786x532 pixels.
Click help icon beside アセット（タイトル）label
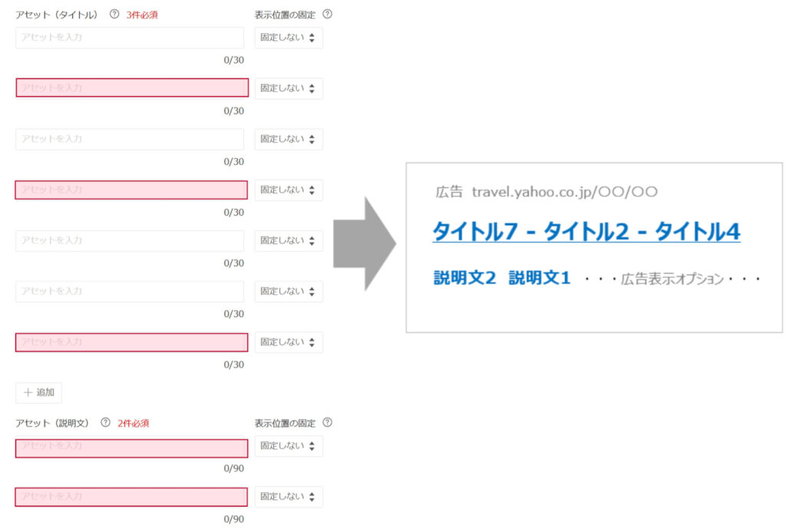(114, 15)
